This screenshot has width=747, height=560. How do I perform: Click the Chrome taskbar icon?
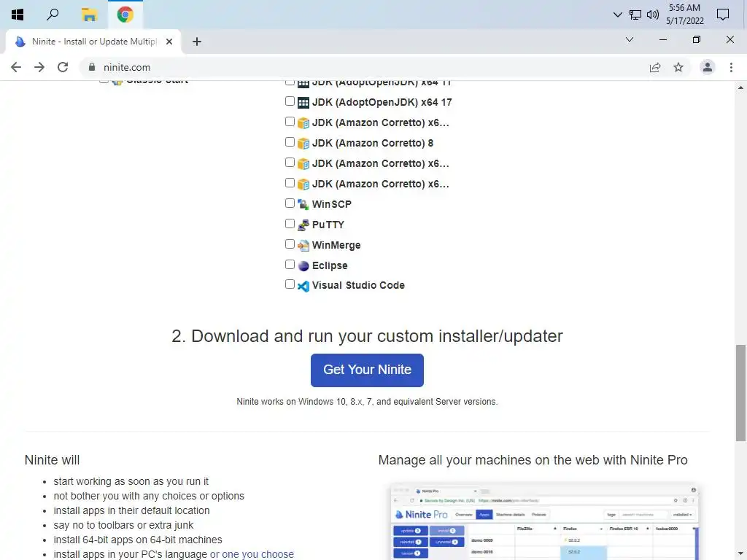pyautogui.click(x=125, y=15)
